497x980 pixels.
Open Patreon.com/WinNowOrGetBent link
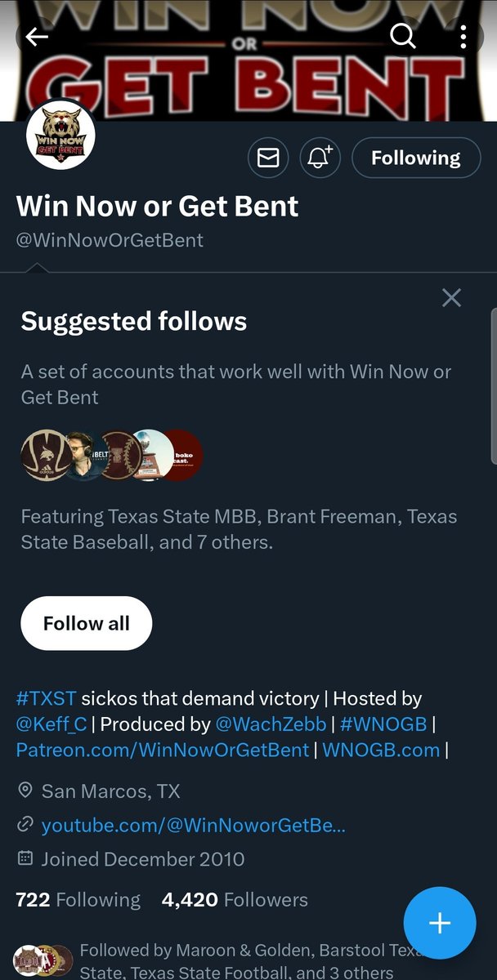pos(163,750)
